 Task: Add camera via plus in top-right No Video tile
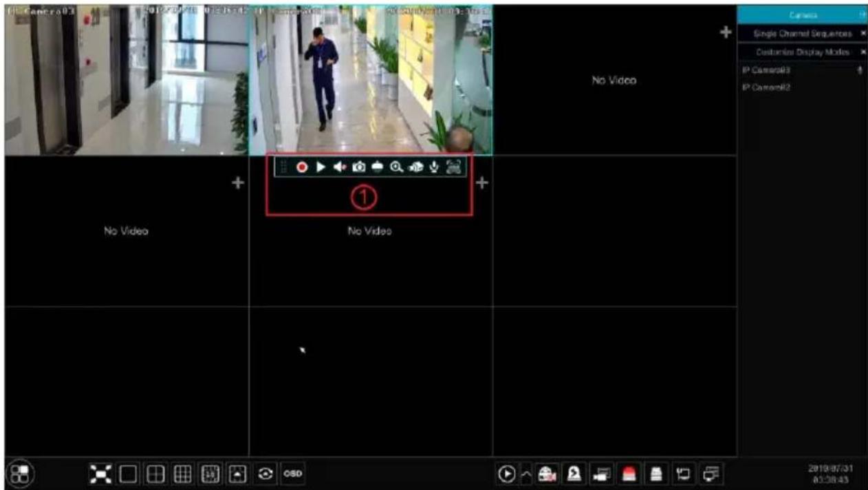[724, 33]
